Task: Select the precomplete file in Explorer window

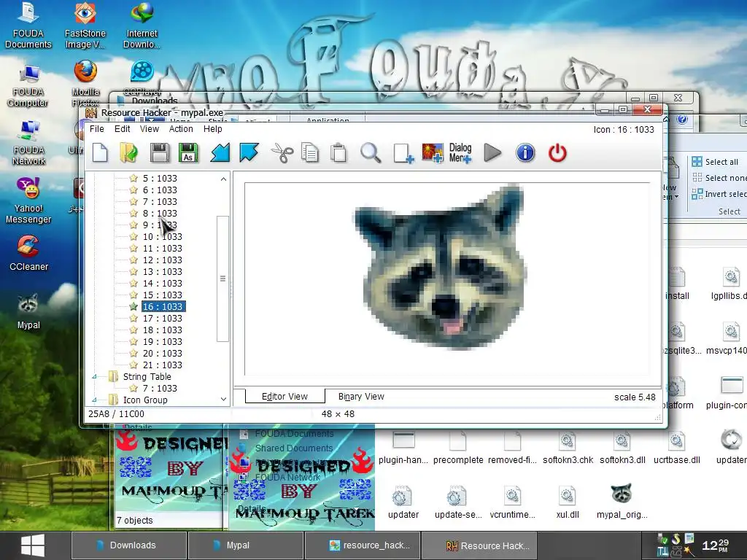Action: tap(458, 448)
